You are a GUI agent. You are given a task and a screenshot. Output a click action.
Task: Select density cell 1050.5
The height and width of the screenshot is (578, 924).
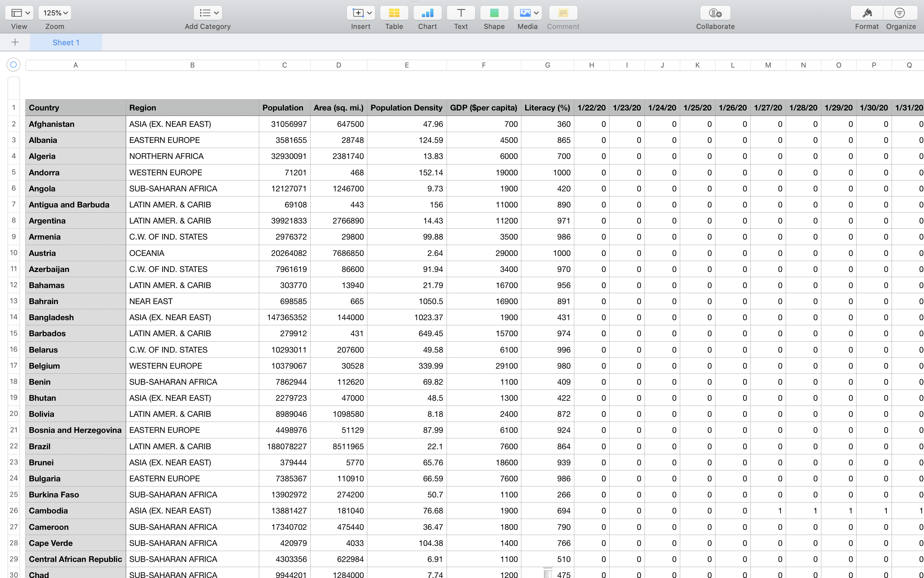(x=406, y=301)
